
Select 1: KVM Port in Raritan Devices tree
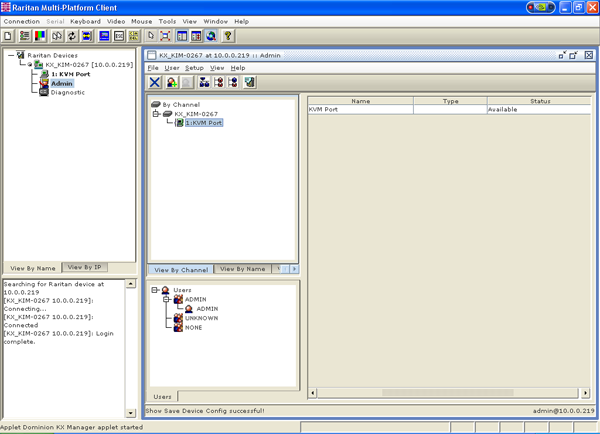(x=71, y=74)
